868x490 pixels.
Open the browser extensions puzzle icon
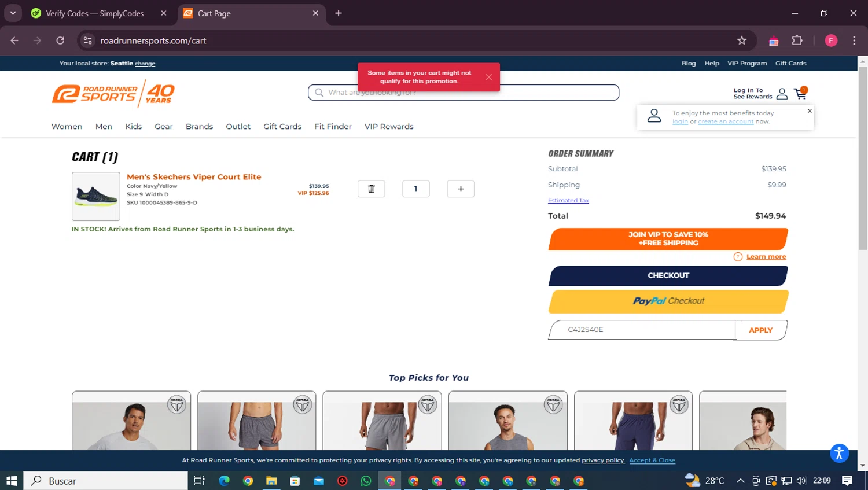(797, 40)
